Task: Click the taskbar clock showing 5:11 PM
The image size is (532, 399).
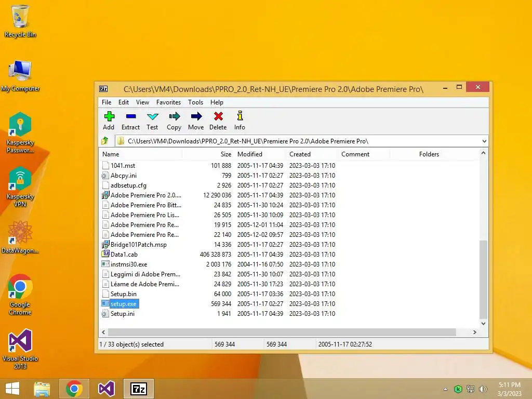Action: [x=509, y=385]
